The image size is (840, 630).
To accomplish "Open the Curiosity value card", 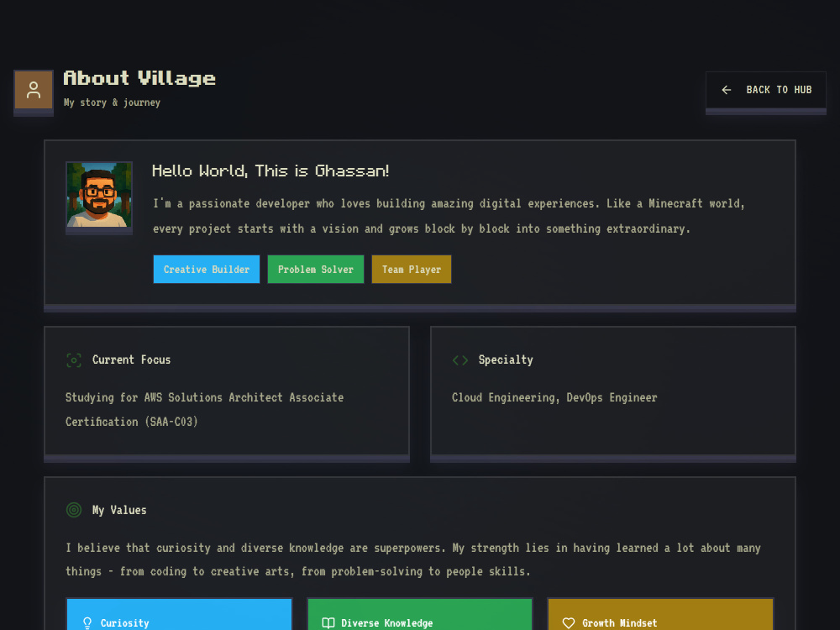I will (x=179, y=614).
